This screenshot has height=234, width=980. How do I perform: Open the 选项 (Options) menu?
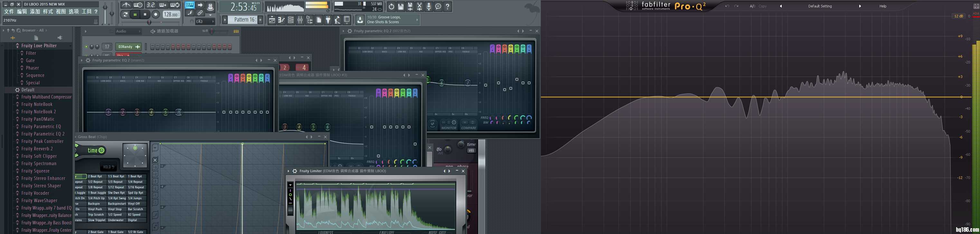pyautogui.click(x=74, y=11)
